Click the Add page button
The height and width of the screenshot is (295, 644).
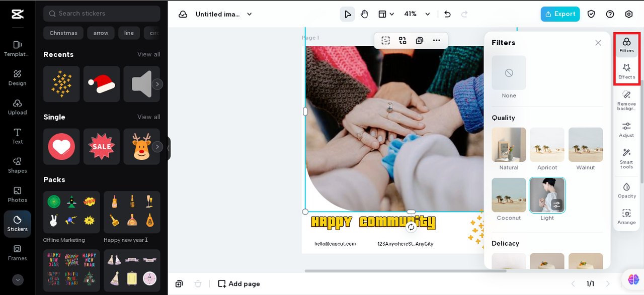[239, 284]
